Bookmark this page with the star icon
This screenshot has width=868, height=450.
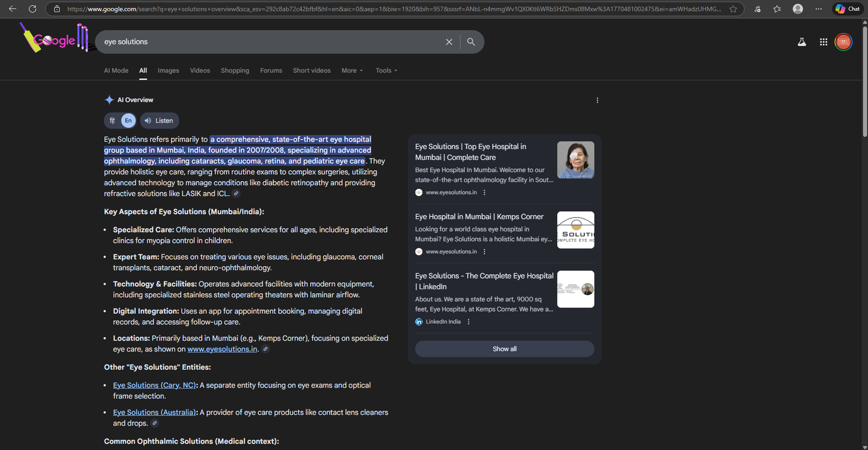click(x=733, y=9)
